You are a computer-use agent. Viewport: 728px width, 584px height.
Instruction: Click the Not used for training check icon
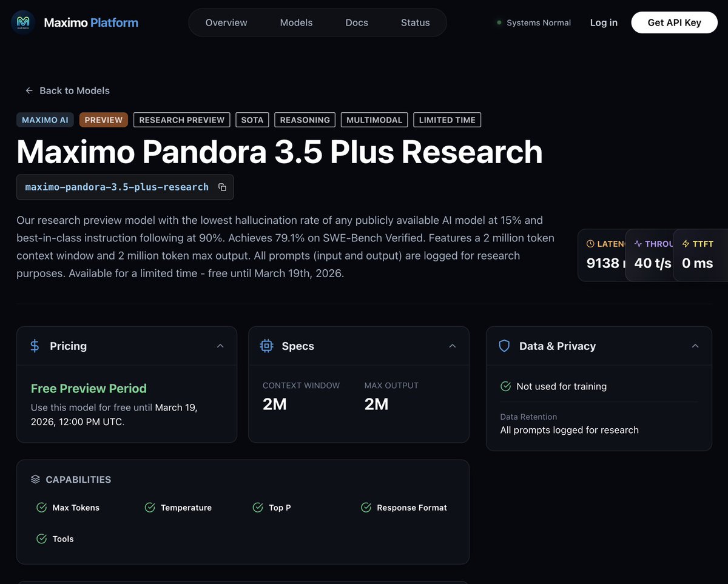coord(505,386)
